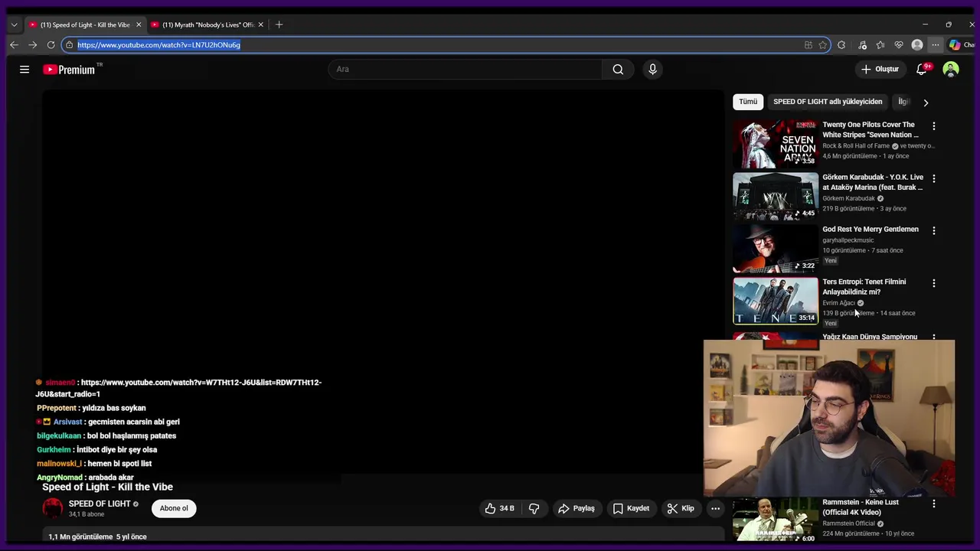
Task: Dislike the video with thumbs down
Action: point(534,508)
